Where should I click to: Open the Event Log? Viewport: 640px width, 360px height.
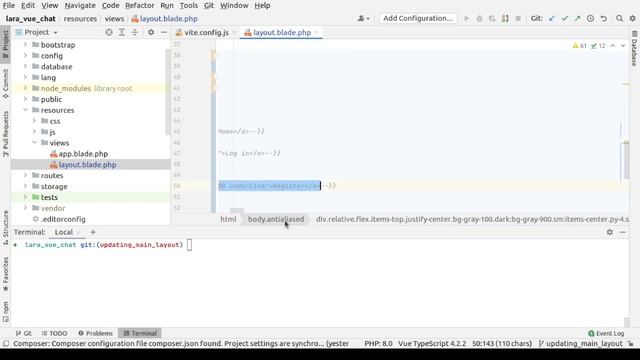tap(606, 333)
